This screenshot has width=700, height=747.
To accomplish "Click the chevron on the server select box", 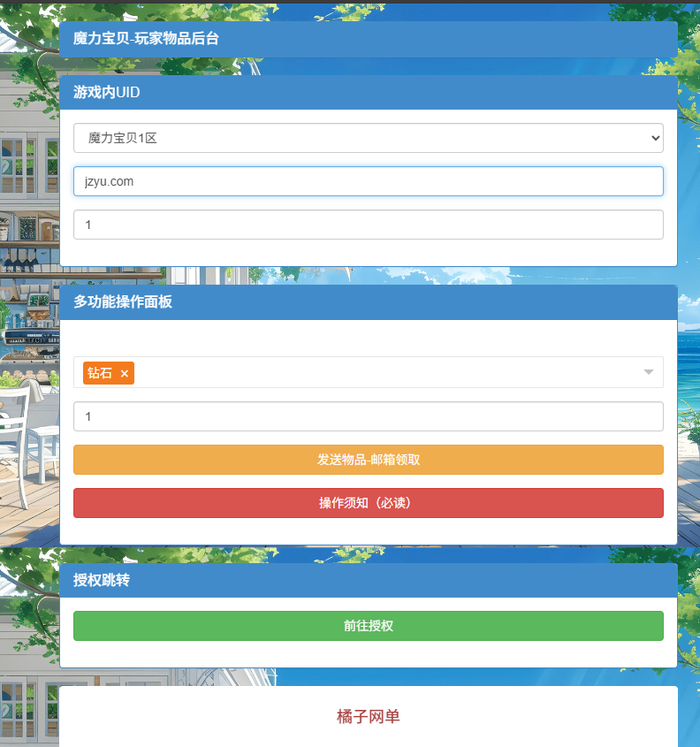I will click(x=654, y=138).
